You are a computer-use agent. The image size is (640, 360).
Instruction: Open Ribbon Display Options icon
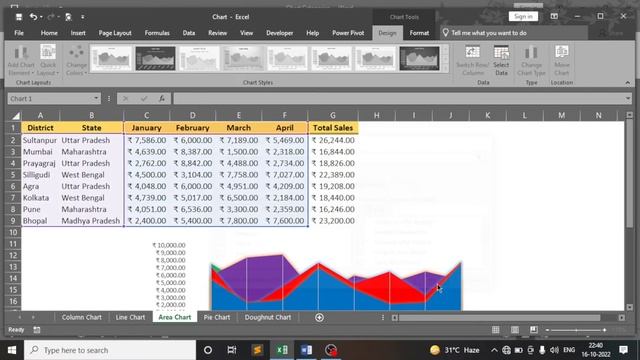point(554,16)
